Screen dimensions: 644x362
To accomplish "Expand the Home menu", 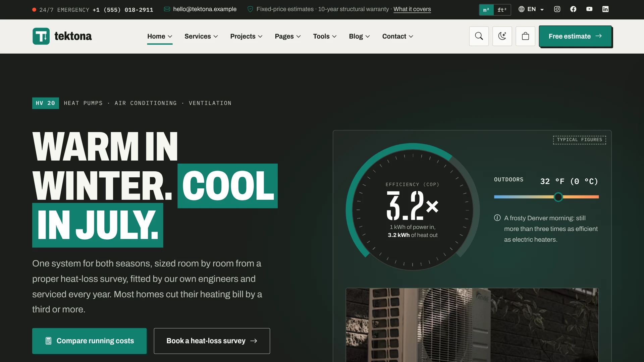I will [160, 36].
